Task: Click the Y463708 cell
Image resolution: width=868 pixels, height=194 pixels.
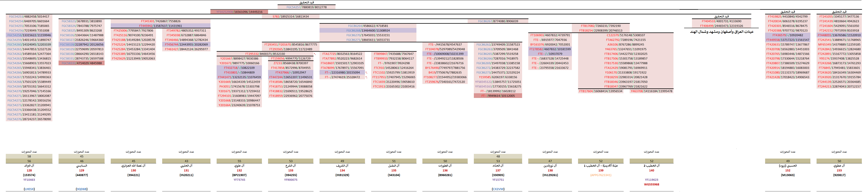Action: (x=651, y=91)
